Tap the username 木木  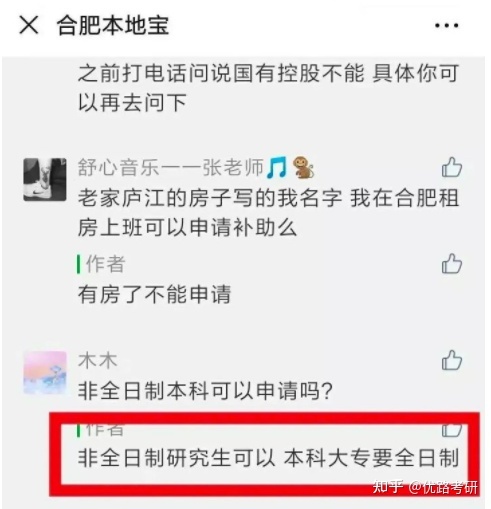[97, 361]
